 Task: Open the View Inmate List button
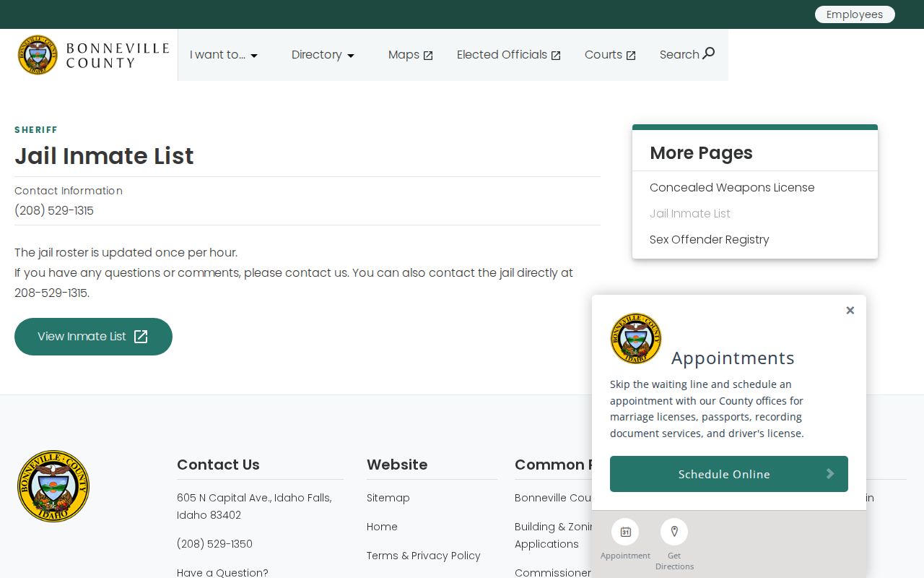click(93, 337)
